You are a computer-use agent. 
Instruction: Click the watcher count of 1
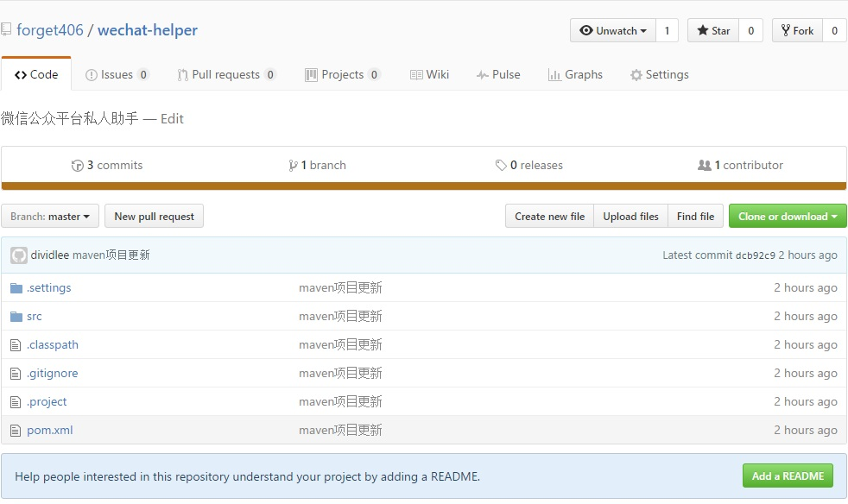(667, 30)
